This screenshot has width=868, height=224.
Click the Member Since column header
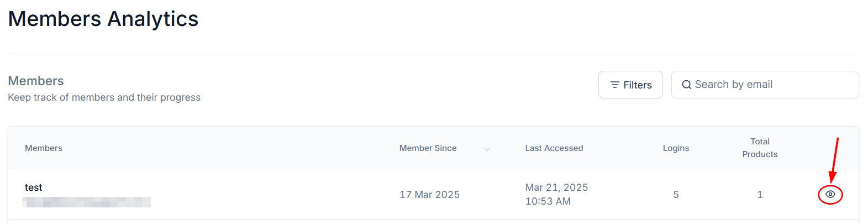coord(428,148)
